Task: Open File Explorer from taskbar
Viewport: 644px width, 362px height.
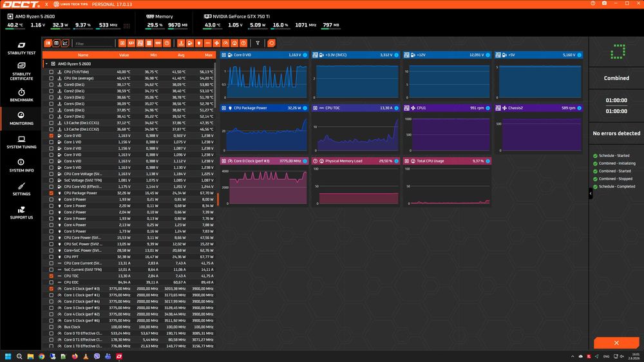Action: click(30, 356)
